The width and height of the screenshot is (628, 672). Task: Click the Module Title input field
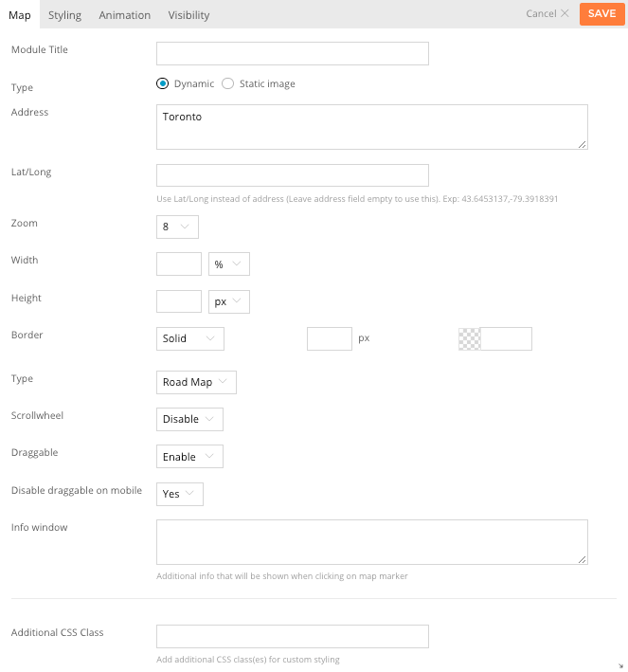point(293,54)
